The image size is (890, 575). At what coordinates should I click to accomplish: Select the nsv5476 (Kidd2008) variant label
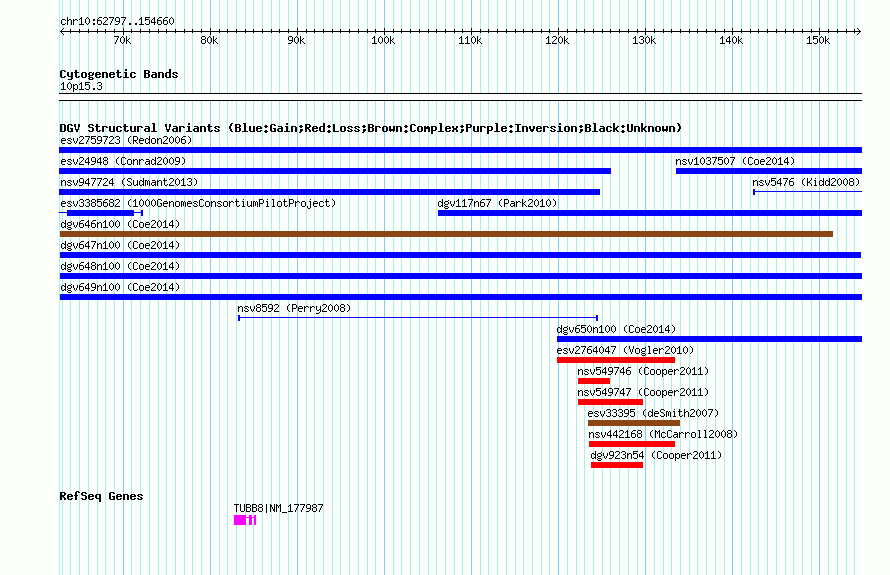pyautogui.click(x=806, y=182)
